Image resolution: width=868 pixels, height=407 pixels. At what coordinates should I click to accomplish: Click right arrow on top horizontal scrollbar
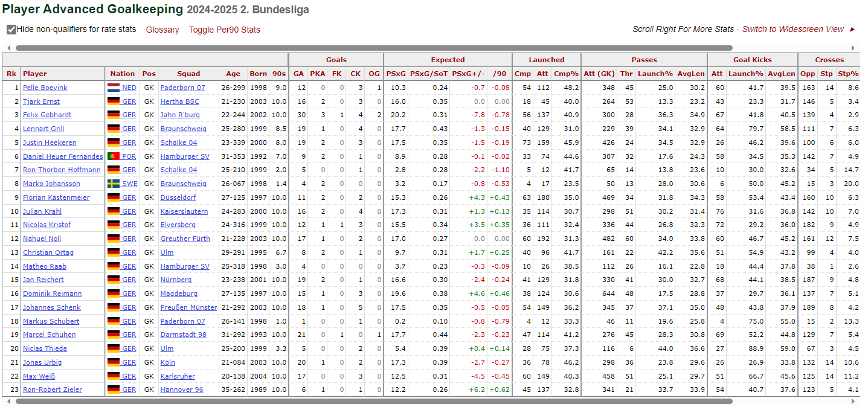click(x=853, y=48)
